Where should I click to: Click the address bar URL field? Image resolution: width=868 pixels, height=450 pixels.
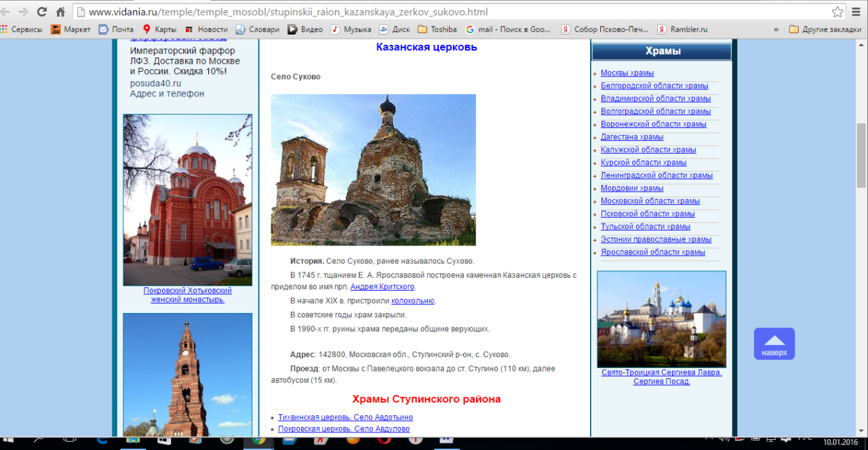(x=452, y=12)
